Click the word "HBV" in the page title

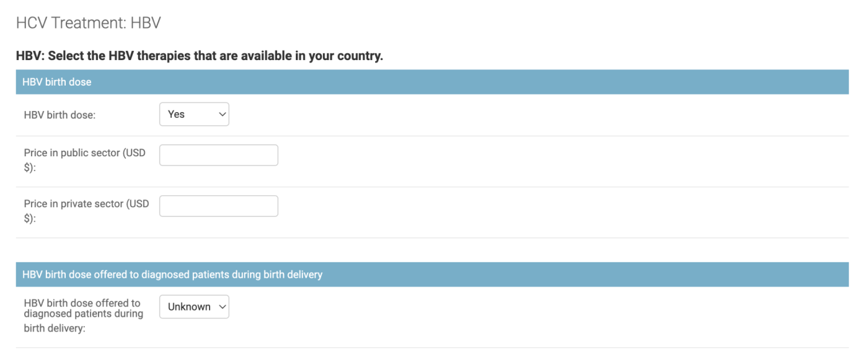click(x=146, y=23)
